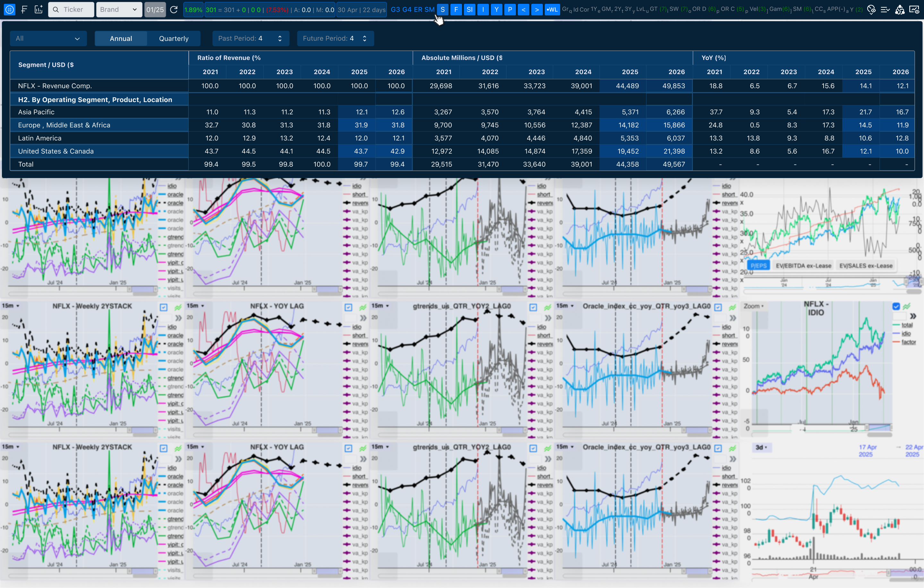Click the 01/25 counter box
The height and width of the screenshot is (588, 924).
tap(155, 10)
